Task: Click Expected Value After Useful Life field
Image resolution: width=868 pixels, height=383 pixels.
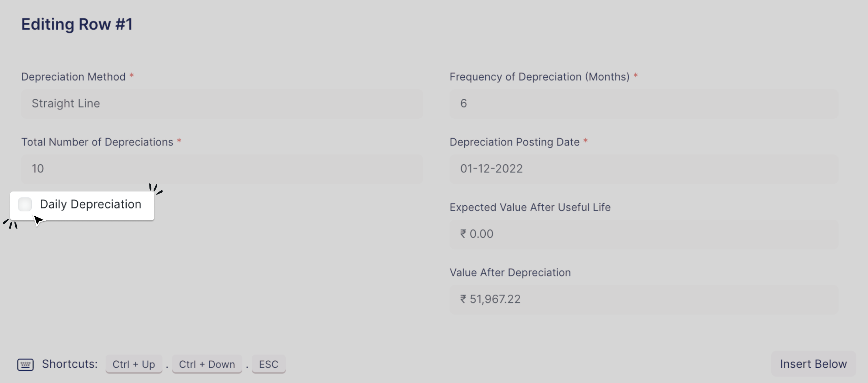Action: (644, 234)
